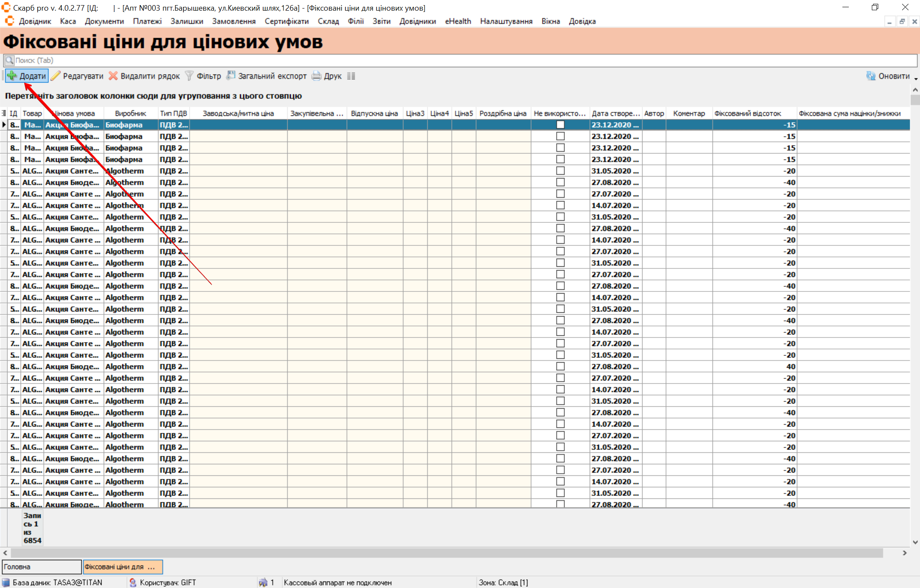Click the pencil Редагувати icon
920x588 pixels.
click(x=56, y=76)
